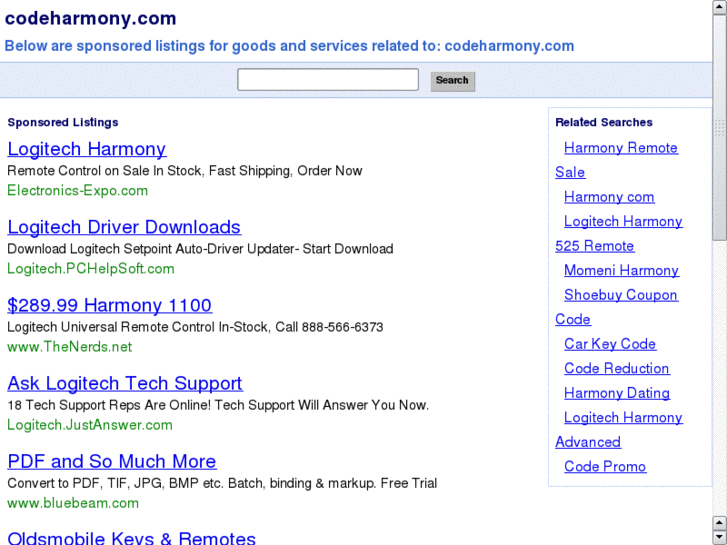727x545 pixels.
Task: Click scrollbar up arrow at top
Action: coord(720,7)
